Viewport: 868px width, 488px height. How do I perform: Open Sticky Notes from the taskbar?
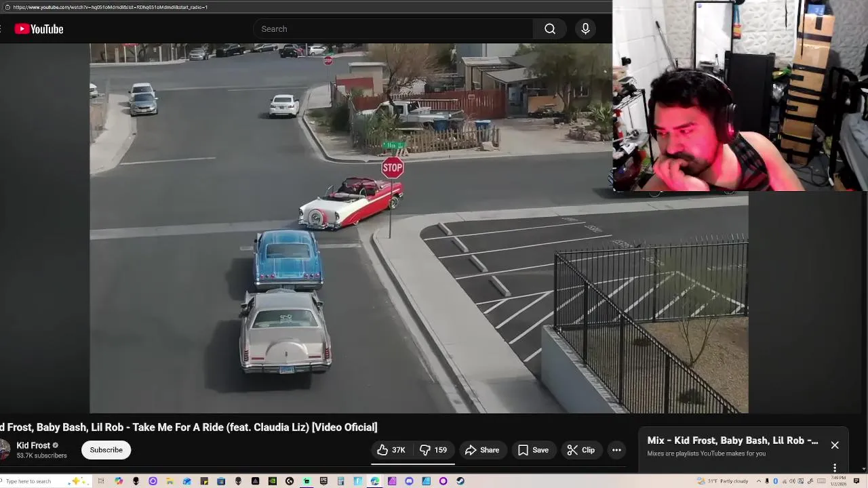[x=204, y=481]
